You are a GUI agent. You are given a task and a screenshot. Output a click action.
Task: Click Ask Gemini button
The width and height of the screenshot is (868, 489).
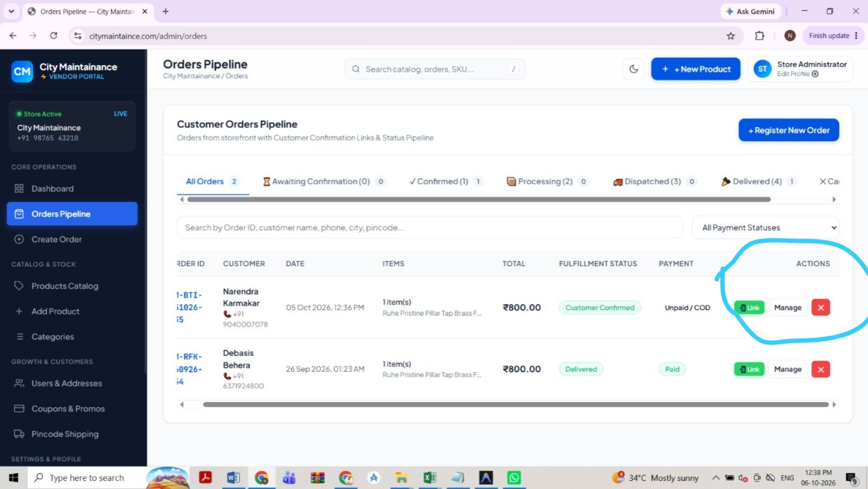pos(750,11)
